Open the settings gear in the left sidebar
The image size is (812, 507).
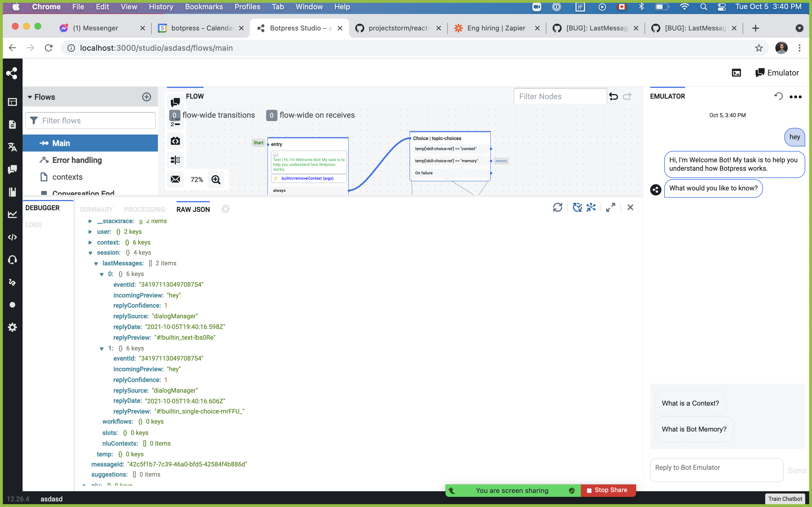12,327
